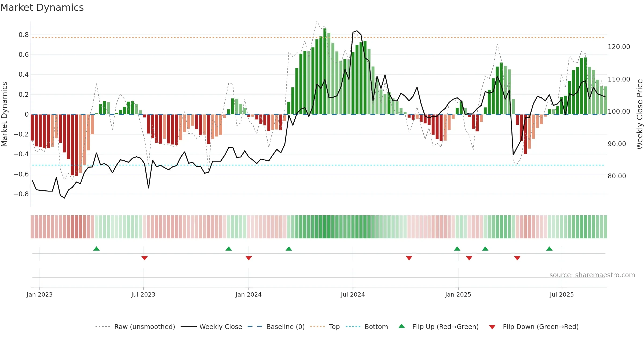The image size is (644, 362).
Task: Toggle the Baseline (0) legend entry
Action: click(x=276, y=327)
